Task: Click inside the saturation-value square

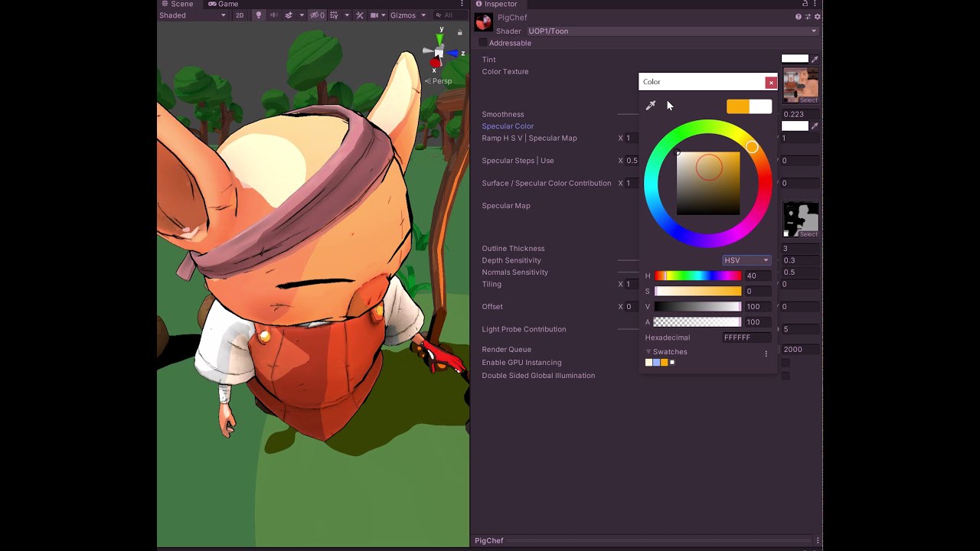Action: (x=708, y=184)
